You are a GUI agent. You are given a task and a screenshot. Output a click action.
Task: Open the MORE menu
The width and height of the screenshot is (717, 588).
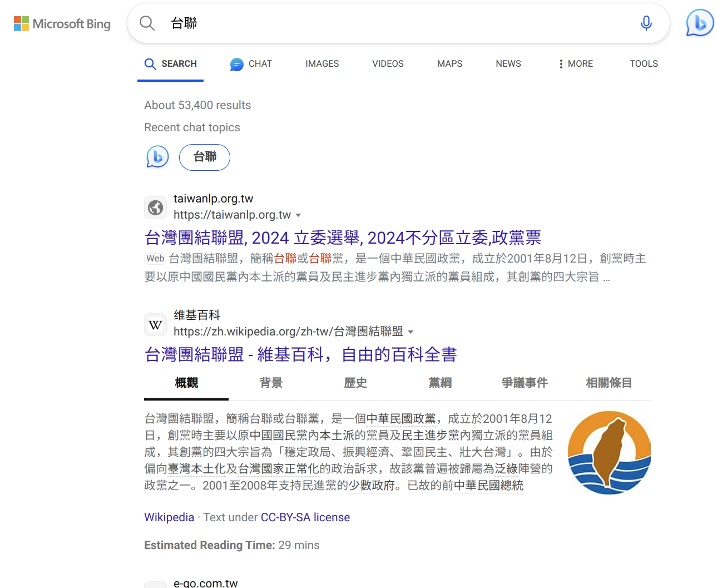(576, 64)
